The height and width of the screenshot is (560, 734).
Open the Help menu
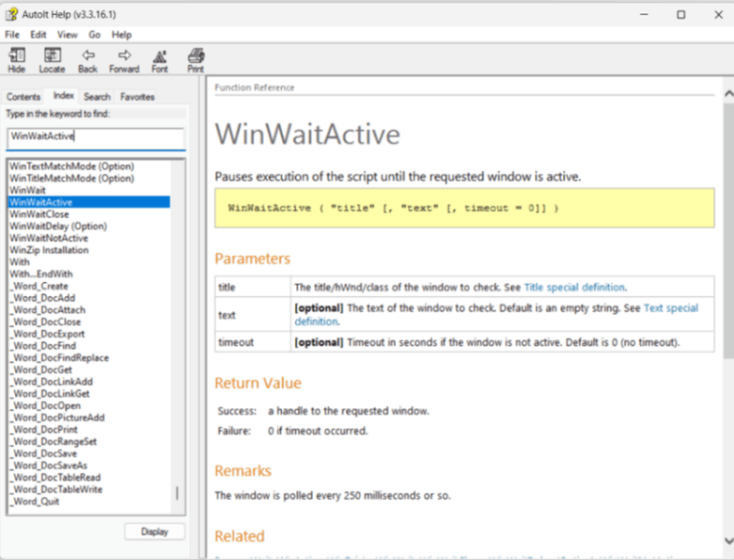tap(121, 34)
